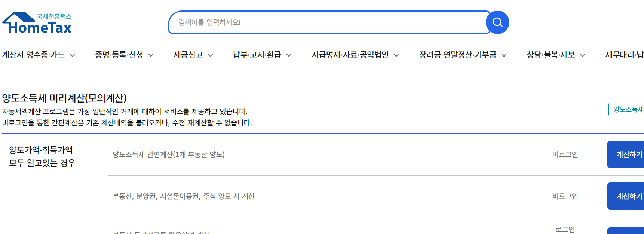The height and width of the screenshot is (234, 644).
Task: Expand the 납부·고지·환급 chevron
Action: click(x=289, y=55)
